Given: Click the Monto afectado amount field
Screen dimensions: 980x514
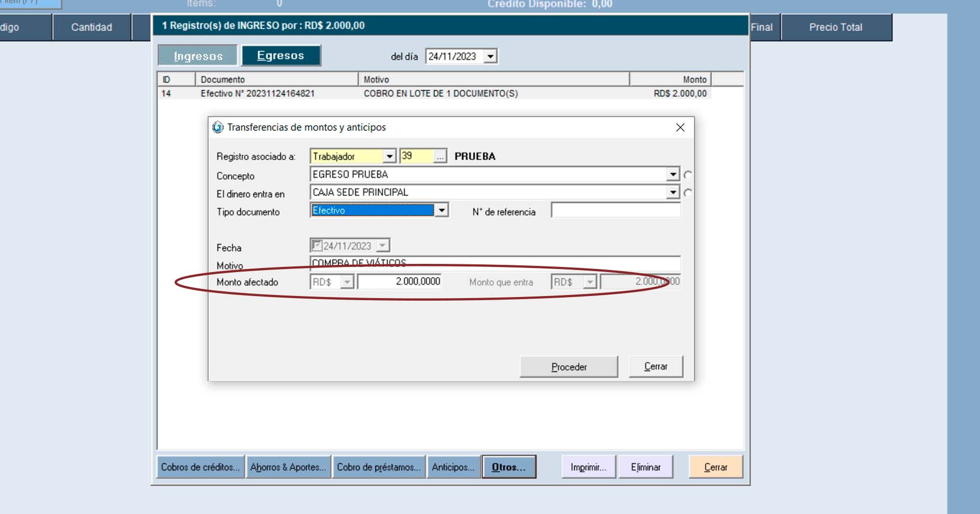Looking at the screenshot, I should (x=400, y=282).
